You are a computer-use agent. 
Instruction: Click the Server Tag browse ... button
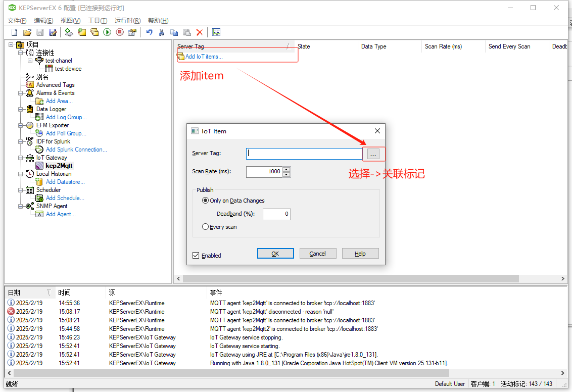pyautogui.click(x=373, y=154)
